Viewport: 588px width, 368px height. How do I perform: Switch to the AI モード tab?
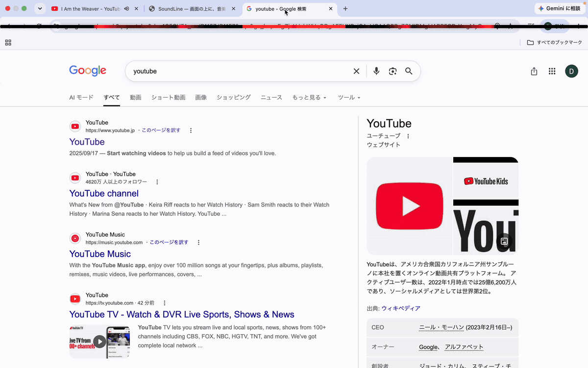tap(81, 98)
